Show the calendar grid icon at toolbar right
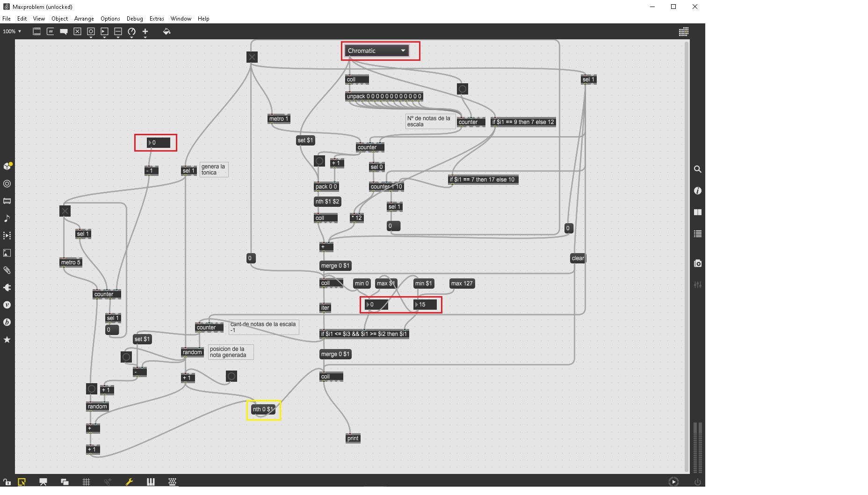Image resolution: width=868 pixels, height=495 pixels. [683, 31]
